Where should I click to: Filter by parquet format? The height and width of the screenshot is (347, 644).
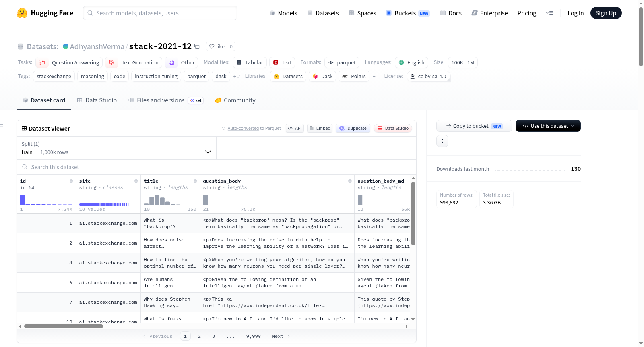tap(342, 62)
